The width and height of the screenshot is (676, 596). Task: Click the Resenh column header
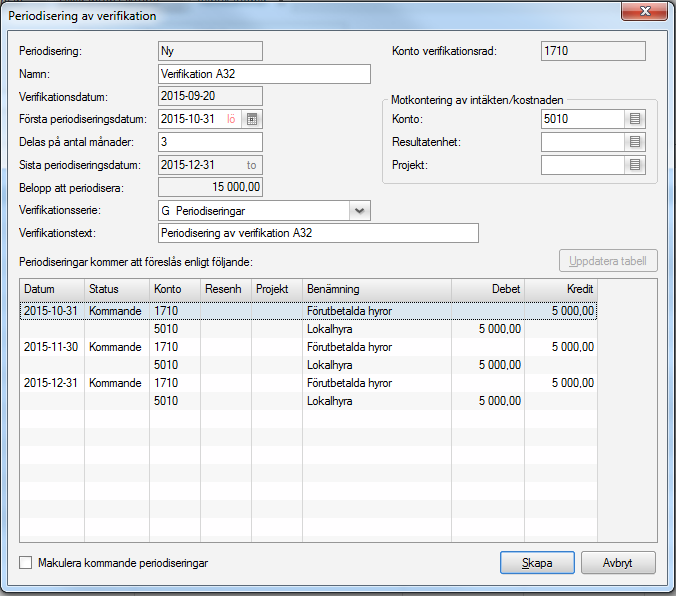tap(226, 289)
